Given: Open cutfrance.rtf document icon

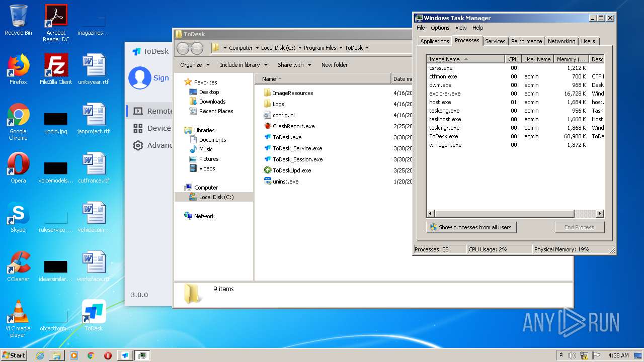Looking at the screenshot, I should (x=94, y=167).
